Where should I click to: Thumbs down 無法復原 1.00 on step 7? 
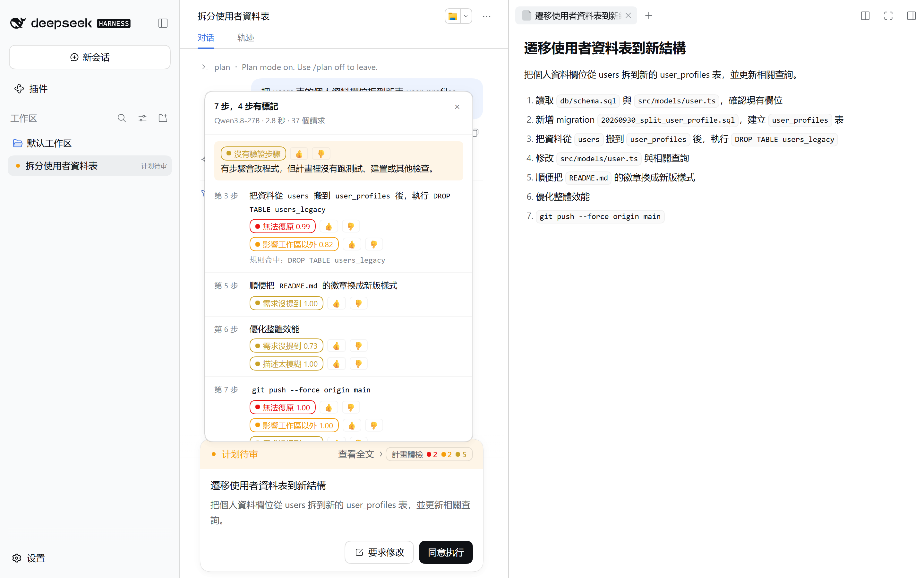(x=351, y=407)
